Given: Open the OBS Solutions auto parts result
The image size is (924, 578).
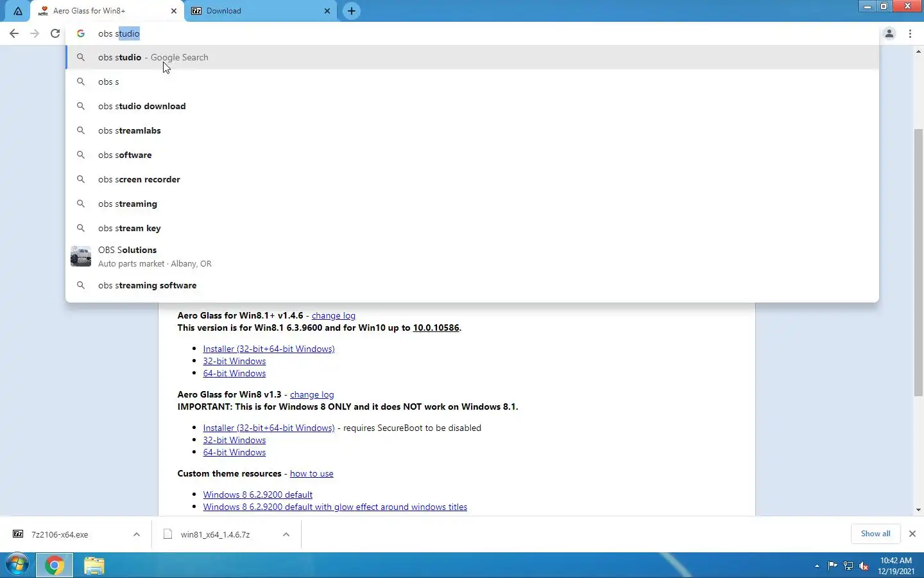Looking at the screenshot, I should click(x=472, y=256).
